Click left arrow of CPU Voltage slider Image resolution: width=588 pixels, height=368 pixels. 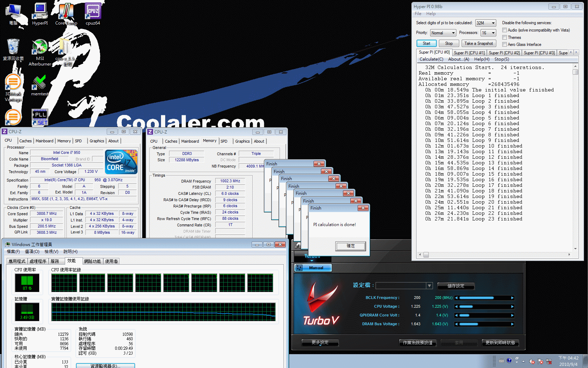456,307
